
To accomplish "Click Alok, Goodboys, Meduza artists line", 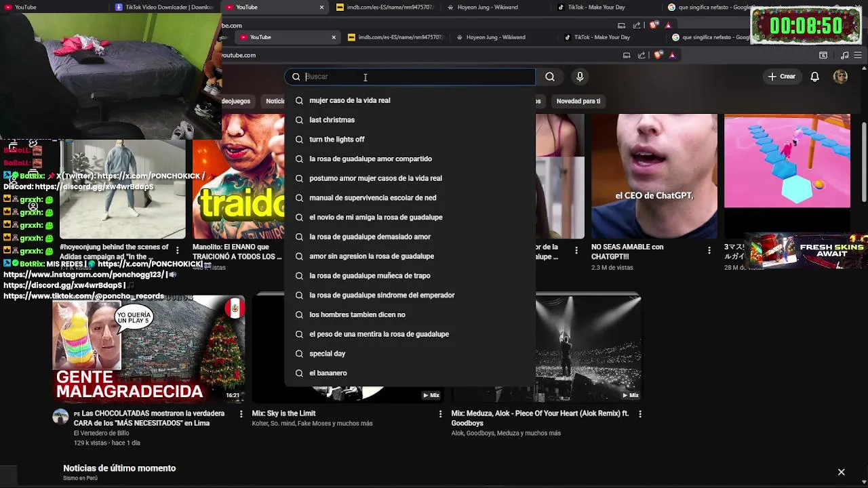I will [506, 433].
